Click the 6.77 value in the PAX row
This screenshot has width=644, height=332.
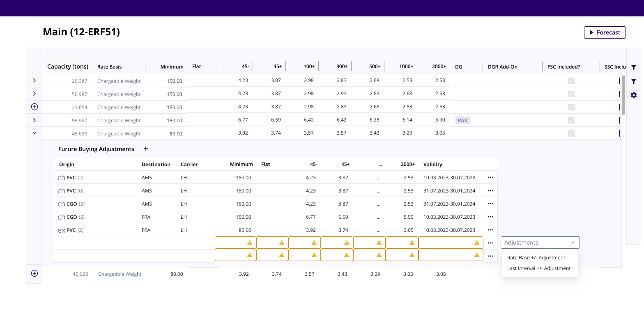243,120
